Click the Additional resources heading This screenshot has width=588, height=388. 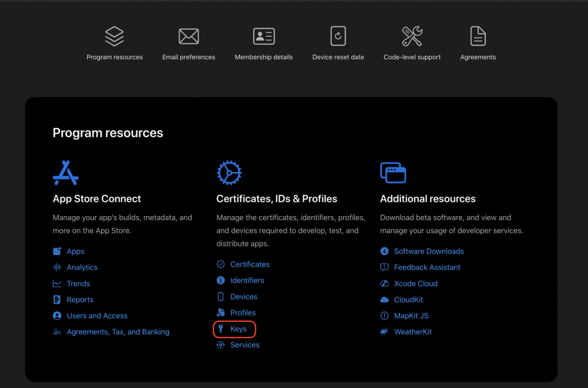(x=428, y=198)
